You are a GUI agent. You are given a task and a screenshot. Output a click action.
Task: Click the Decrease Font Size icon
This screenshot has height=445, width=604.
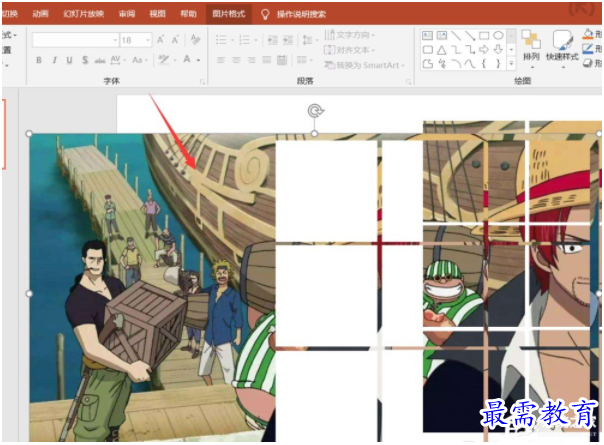click(x=175, y=40)
